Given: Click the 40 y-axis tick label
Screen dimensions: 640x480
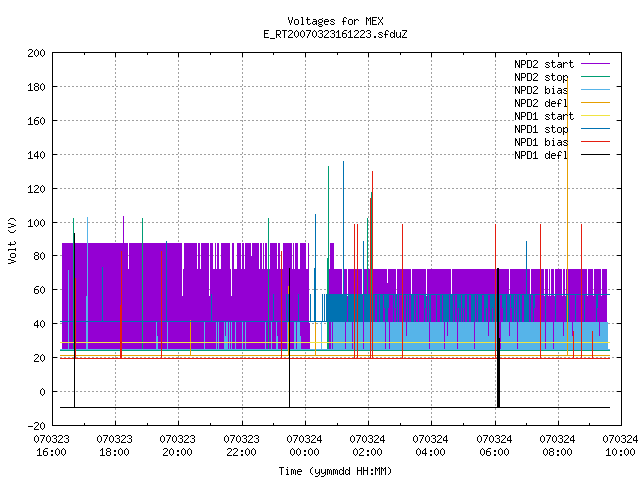Looking at the screenshot, I should 40,324.
